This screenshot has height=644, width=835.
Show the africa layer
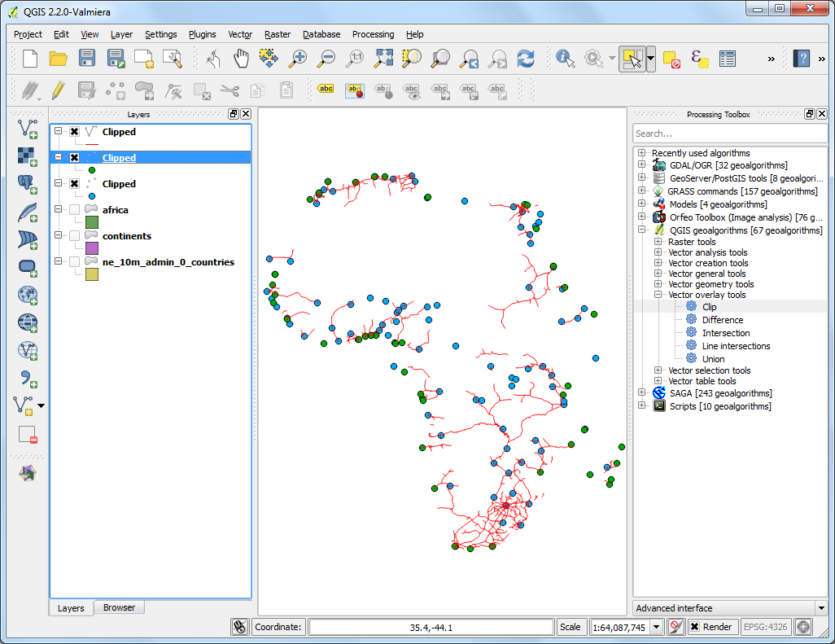click(x=75, y=210)
